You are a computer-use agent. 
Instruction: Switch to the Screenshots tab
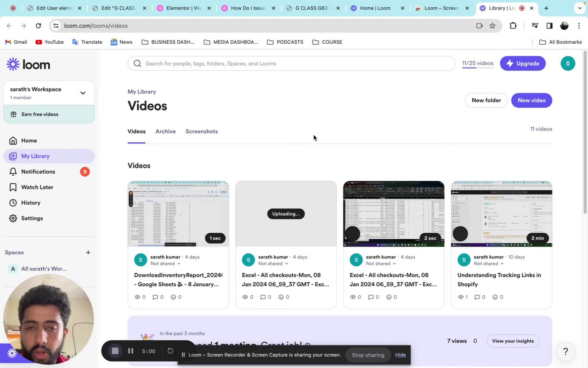(x=202, y=132)
